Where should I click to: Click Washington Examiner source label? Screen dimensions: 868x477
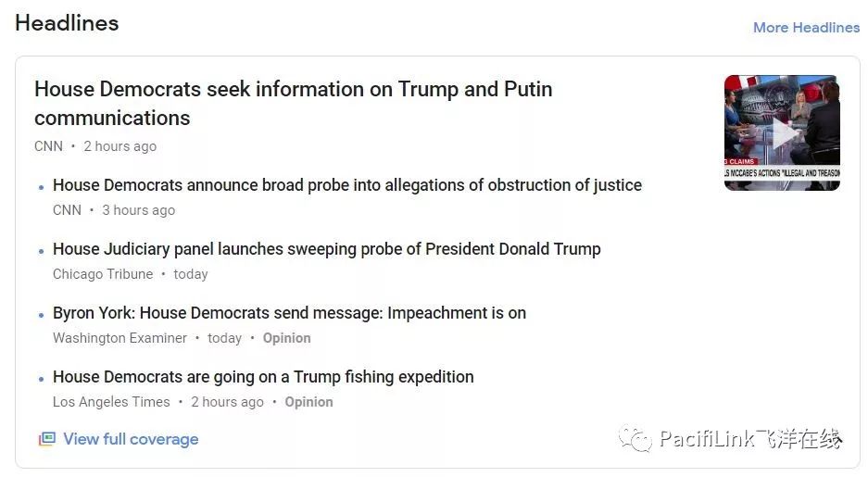[x=120, y=338]
